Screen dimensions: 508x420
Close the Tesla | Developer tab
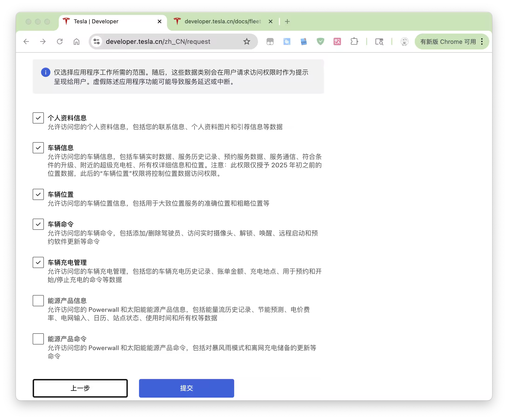[159, 21]
